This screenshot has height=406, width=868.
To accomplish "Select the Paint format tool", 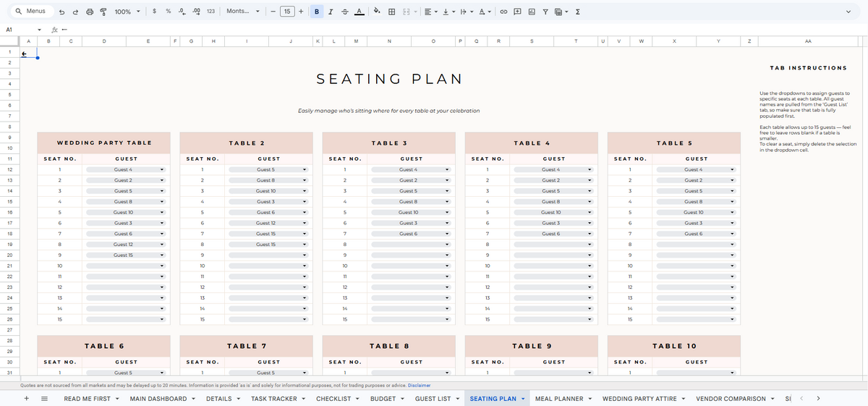I will click(x=103, y=12).
